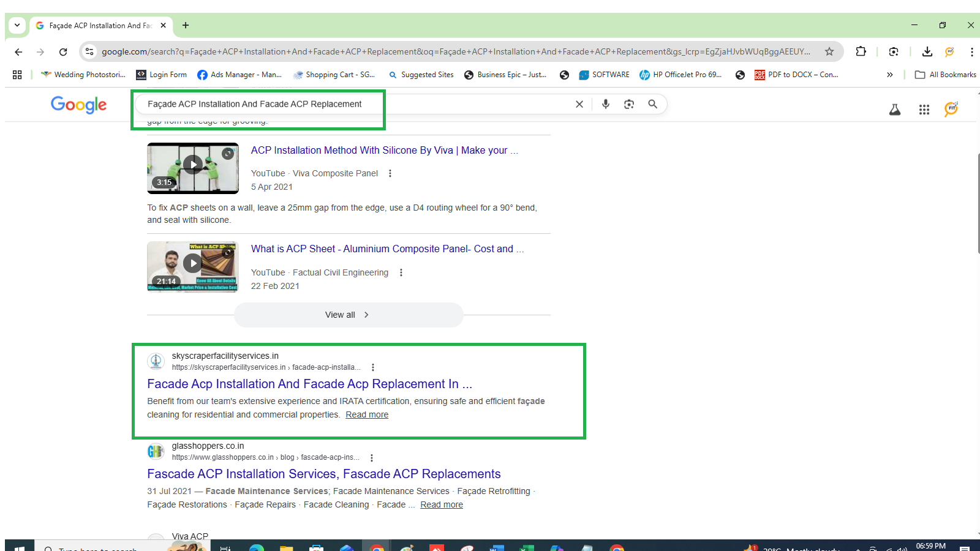The image size is (980, 551).
Task: Open Facade Acp Installation And Replacement link
Action: coord(309,384)
